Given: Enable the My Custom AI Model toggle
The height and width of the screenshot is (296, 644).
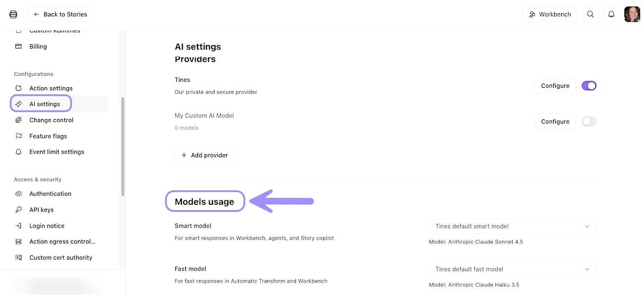Looking at the screenshot, I should tap(589, 121).
